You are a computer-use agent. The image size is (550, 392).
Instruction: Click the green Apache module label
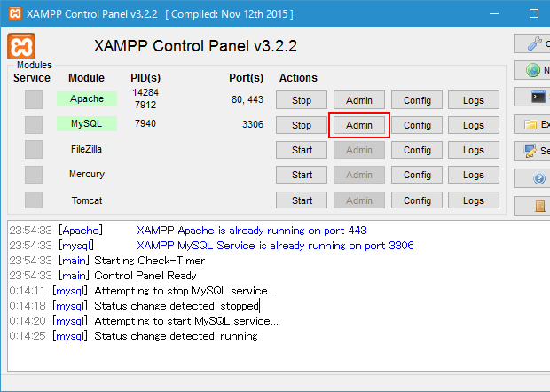click(x=87, y=98)
